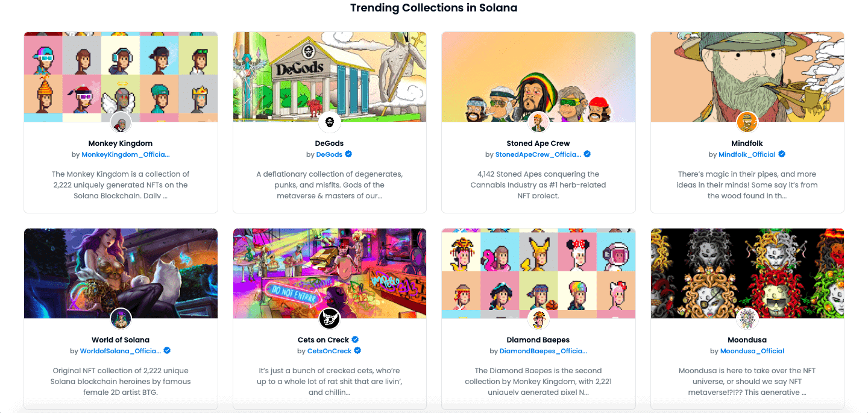Click verified badge beside Cets on Creck title
The image size is (868, 413).
pos(356,339)
